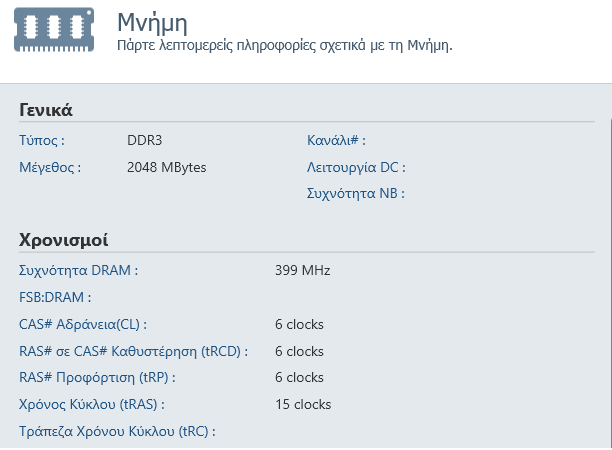Click the Κανάλι# label
This screenshot has width=612, height=450.
point(337,140)
